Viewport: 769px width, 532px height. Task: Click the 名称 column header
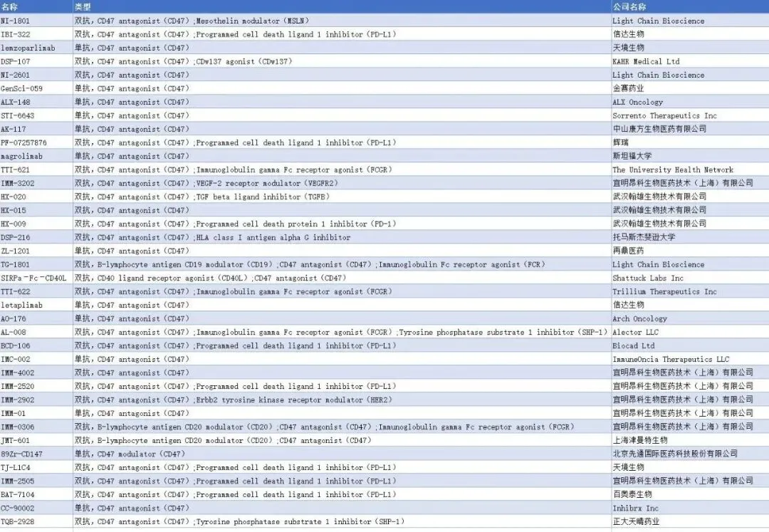click(36, 7)
